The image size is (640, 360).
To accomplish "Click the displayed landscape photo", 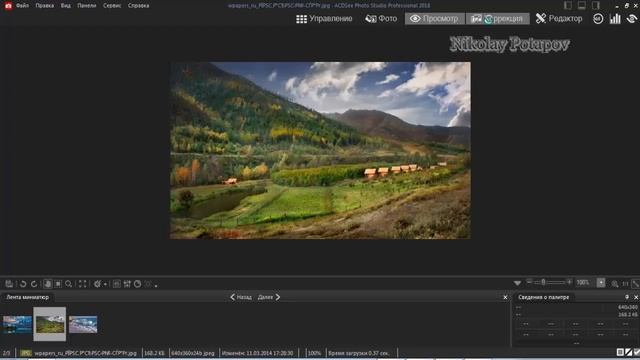I will [320, 150].
